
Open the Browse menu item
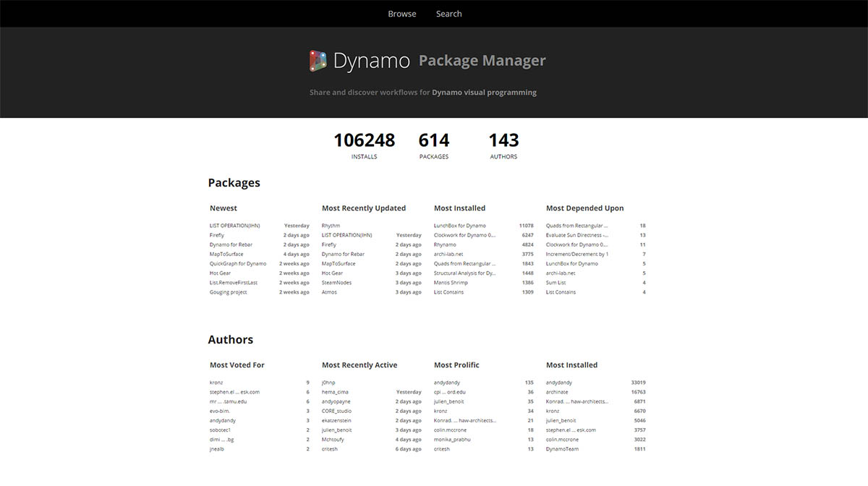(x=401, y=14)
